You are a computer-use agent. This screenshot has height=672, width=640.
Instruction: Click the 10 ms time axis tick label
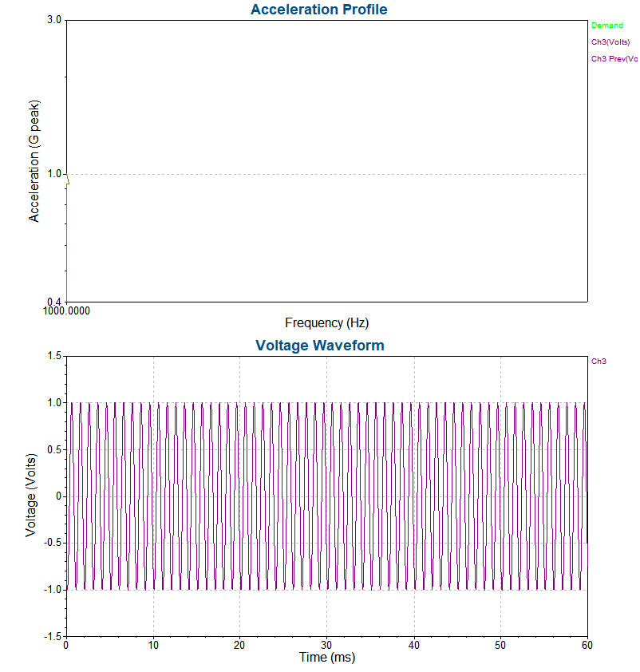tap(153, 645)
